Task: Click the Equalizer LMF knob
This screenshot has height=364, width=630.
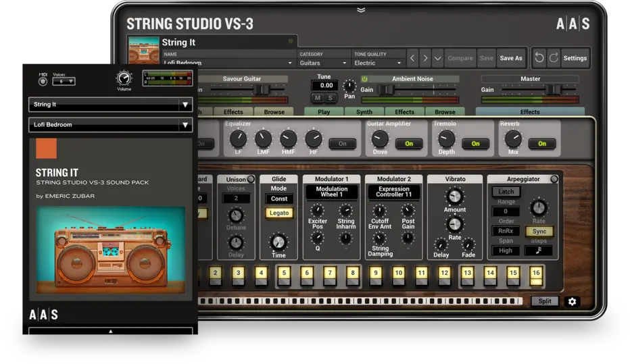Action: (263, 139)
